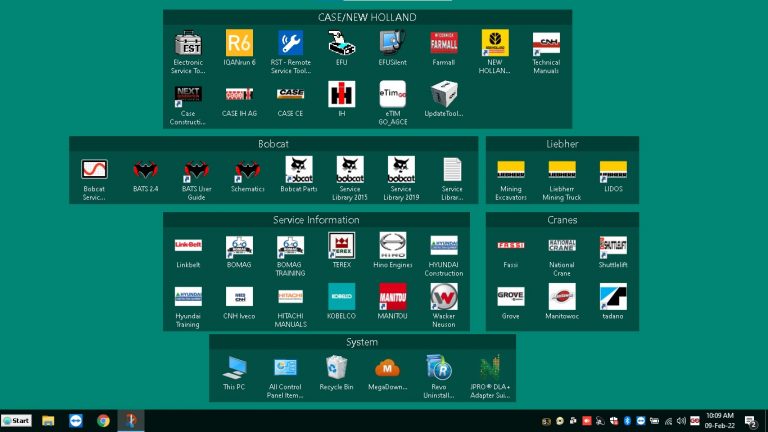Image resolution: width=768 pixels, height=432 pixels.
Task: Open TeamViewer from the taskbar
Action: click(75, 421)
